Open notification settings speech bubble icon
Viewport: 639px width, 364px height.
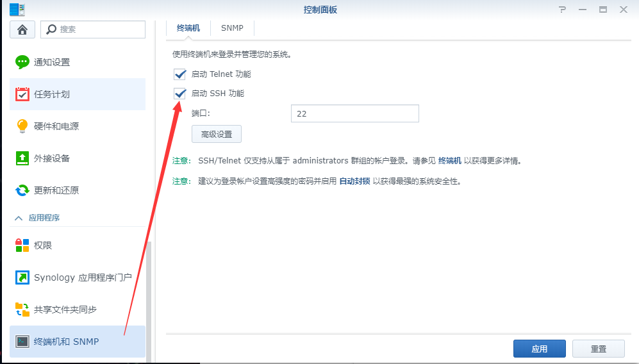coord(22,62)
